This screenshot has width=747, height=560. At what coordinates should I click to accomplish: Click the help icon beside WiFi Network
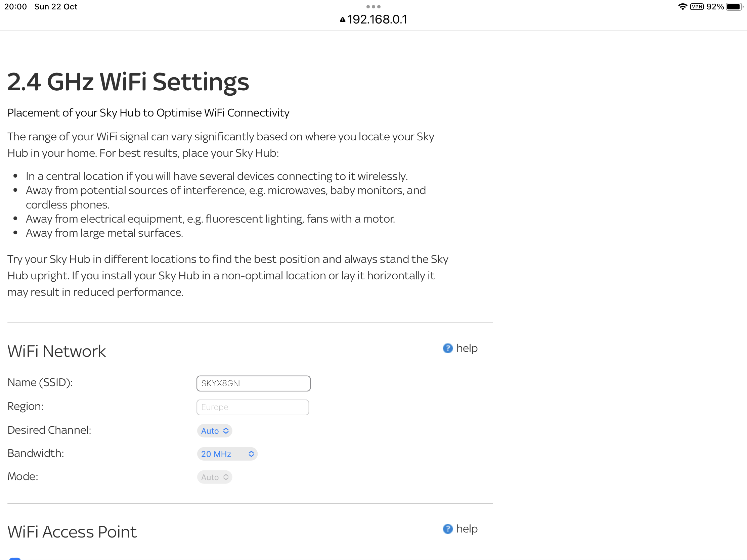point(447,348)
